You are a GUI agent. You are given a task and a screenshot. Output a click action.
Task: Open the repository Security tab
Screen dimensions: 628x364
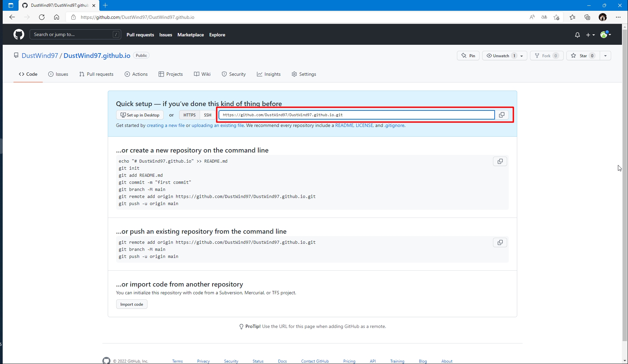coord(234,74)
